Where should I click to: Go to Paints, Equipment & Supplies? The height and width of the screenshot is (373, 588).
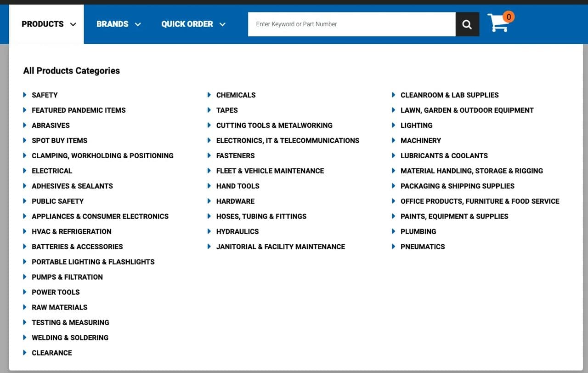point(454,217)
